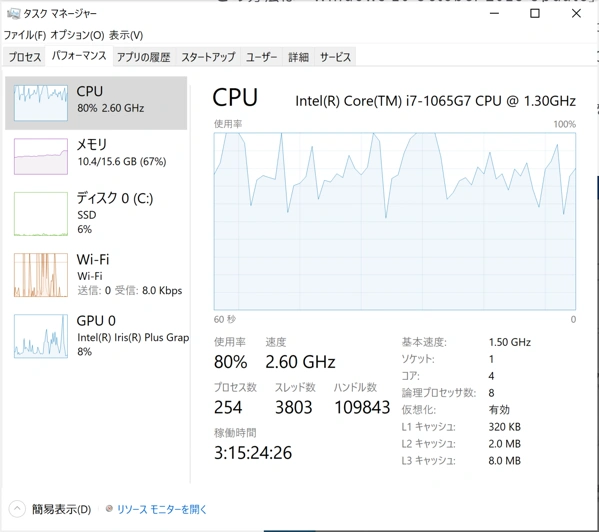The width and height of the screenshot is (599, 532).
Task: Open the リソース モニターを開く link
Action: click(x=162, y=509)
